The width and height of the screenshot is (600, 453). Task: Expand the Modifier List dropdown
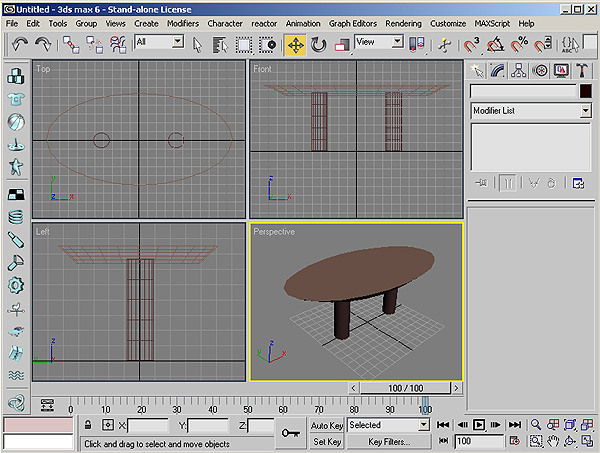[585, 112]
